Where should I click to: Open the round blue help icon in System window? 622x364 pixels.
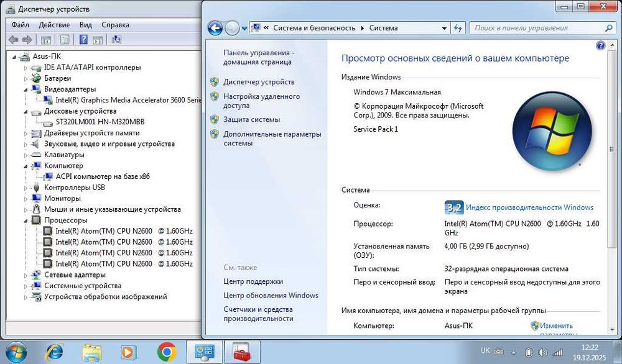tap(601, 45)
